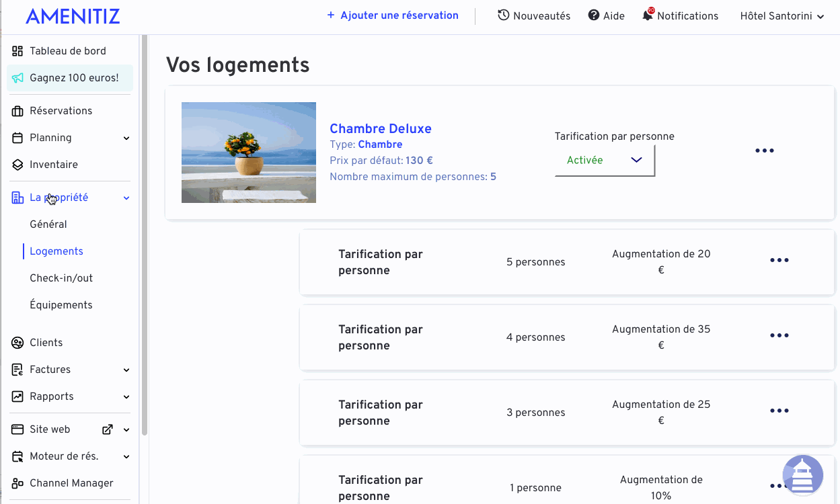This screenshot has width=840, height=504.
Task: Open the Général submenu item
Action: point(48,224)
